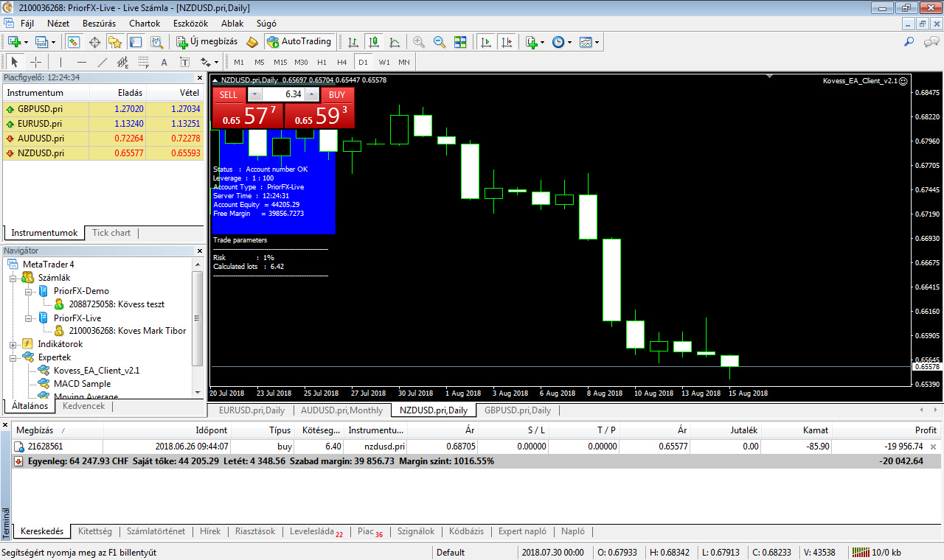
Task: Click the Navigator panel vertical scrollbar
Action: click(198, 318)
